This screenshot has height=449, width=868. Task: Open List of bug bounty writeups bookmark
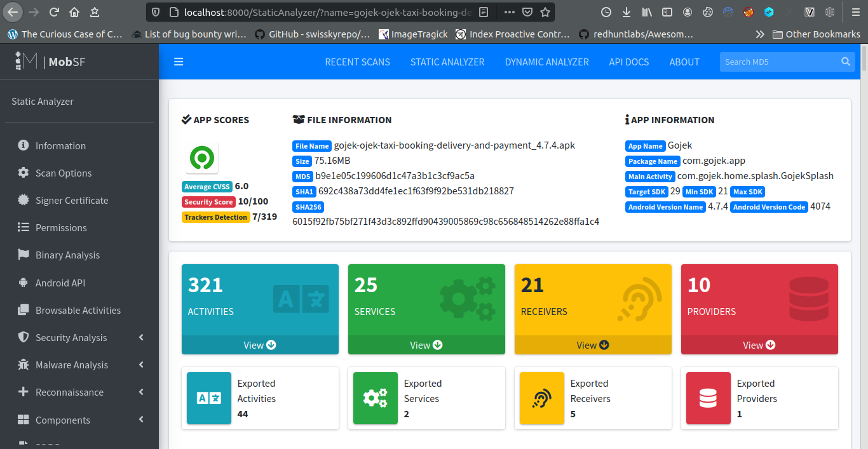(x=189, y=34)
